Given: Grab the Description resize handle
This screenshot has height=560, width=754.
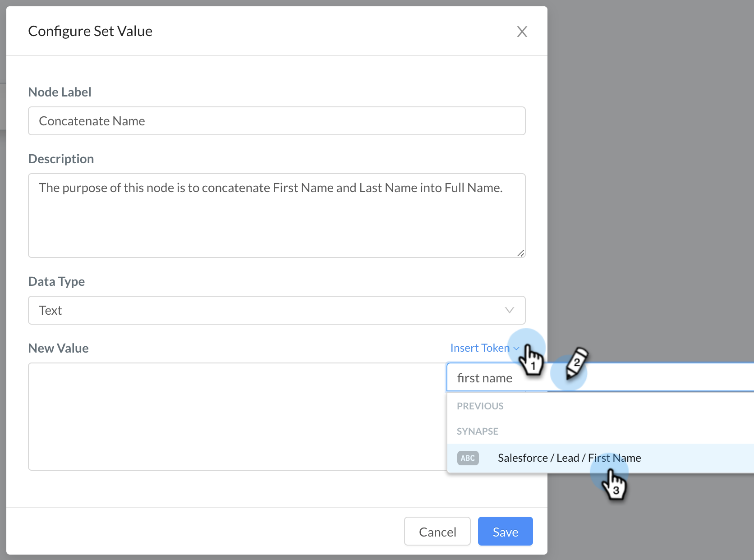Looking at the screenshot, I should (x=521, y=253).
